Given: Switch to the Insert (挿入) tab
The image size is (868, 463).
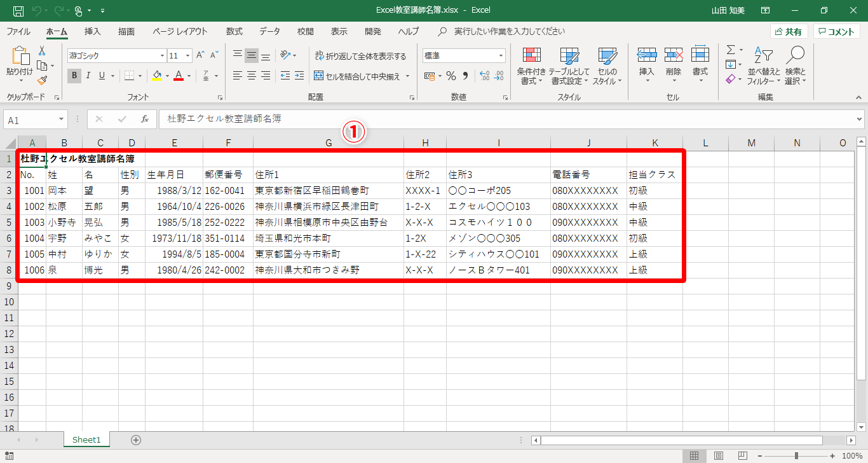Looking at the screenshot, I should coord(93,31).
